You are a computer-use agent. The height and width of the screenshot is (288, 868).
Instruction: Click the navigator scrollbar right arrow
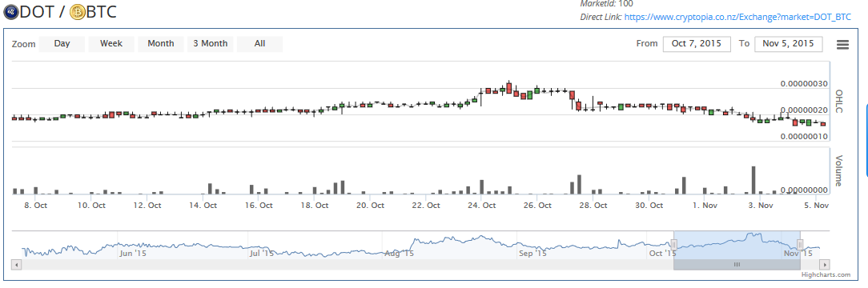825,265
